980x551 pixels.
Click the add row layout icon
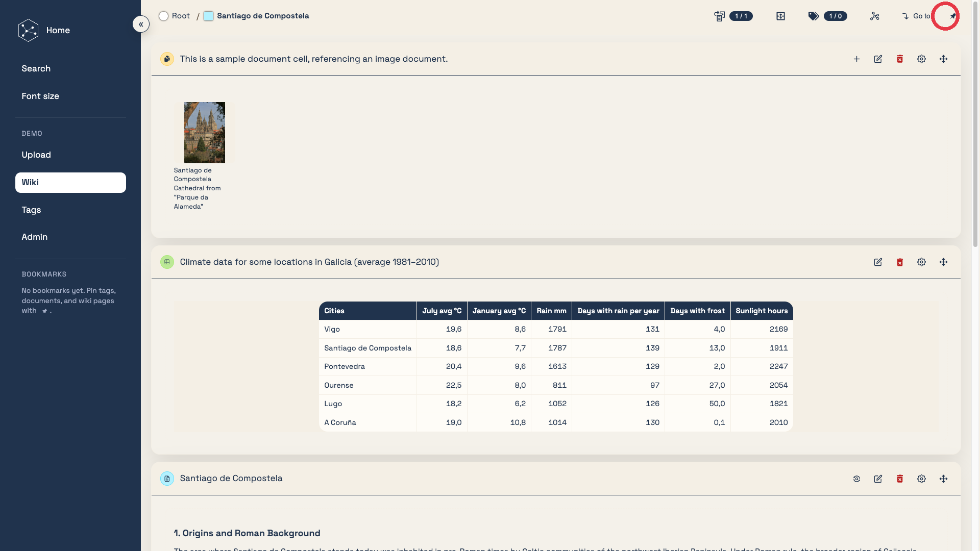pos(780,16)
